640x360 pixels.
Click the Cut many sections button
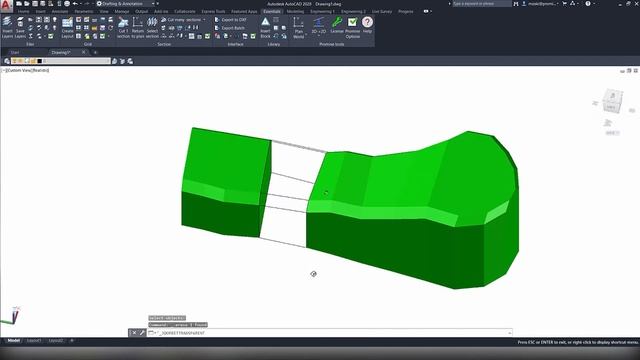(x=183, y=20)
